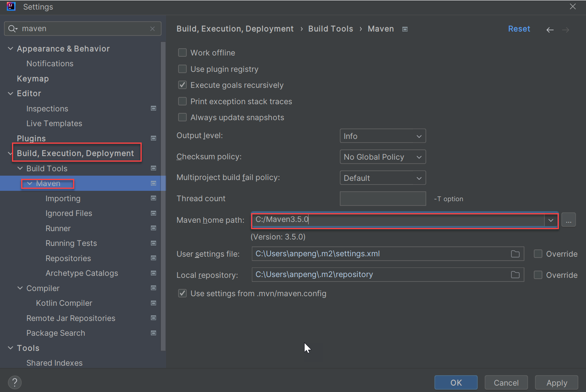The height and width of the screenshot is (392, 586).
Task: Click project icon beside Archetype Catalogs
Action: pos(153,273)
